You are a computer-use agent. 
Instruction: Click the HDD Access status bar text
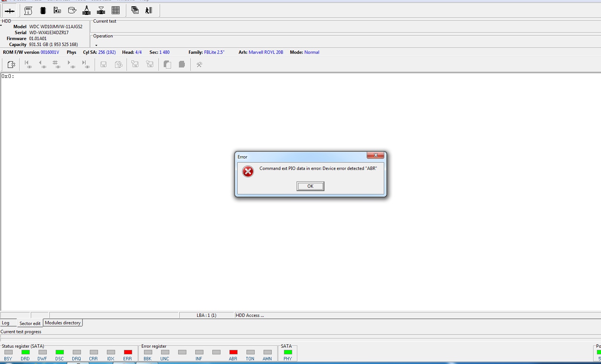[250, 315]
